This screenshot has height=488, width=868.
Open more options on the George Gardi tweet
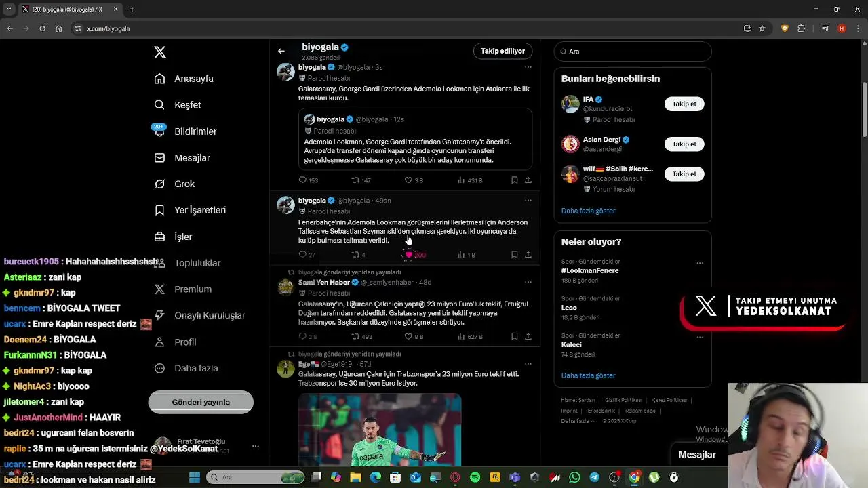click(x=528, y=67)
